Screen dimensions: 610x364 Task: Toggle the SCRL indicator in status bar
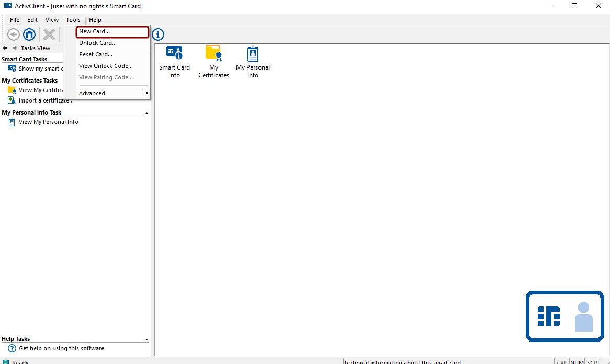pyautogui.click(x=593, y=361)
